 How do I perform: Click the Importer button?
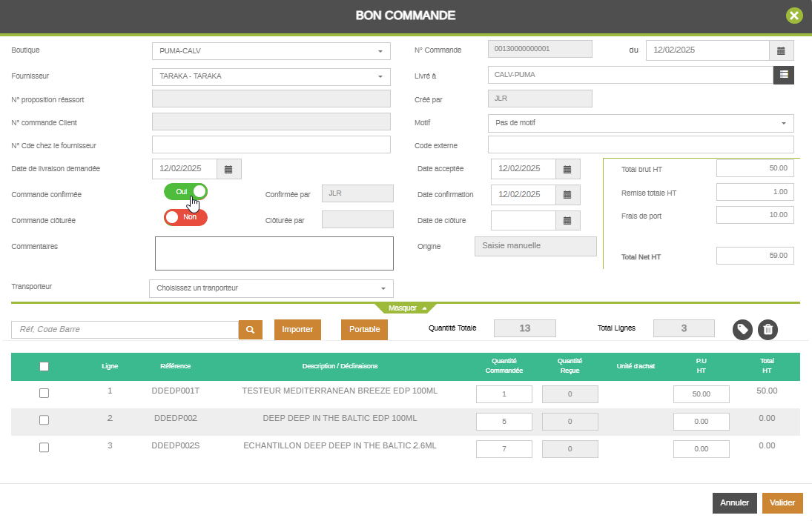tap(297, 330)
